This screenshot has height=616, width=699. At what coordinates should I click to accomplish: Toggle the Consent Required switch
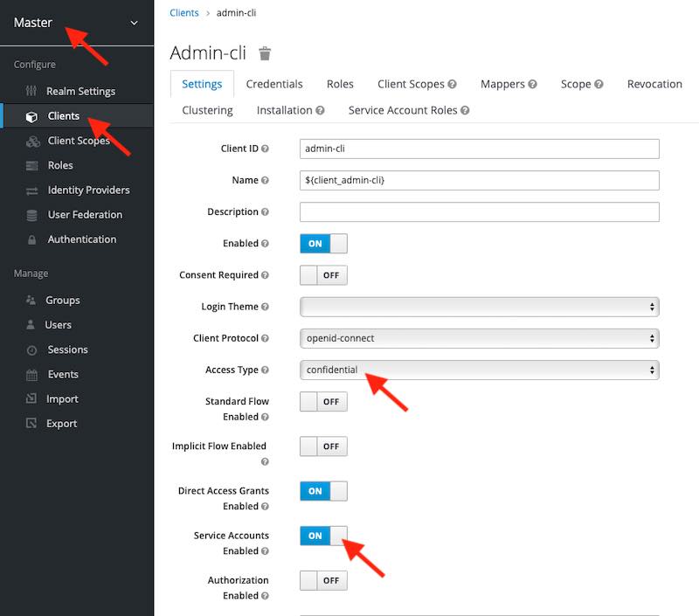(323, 275)
